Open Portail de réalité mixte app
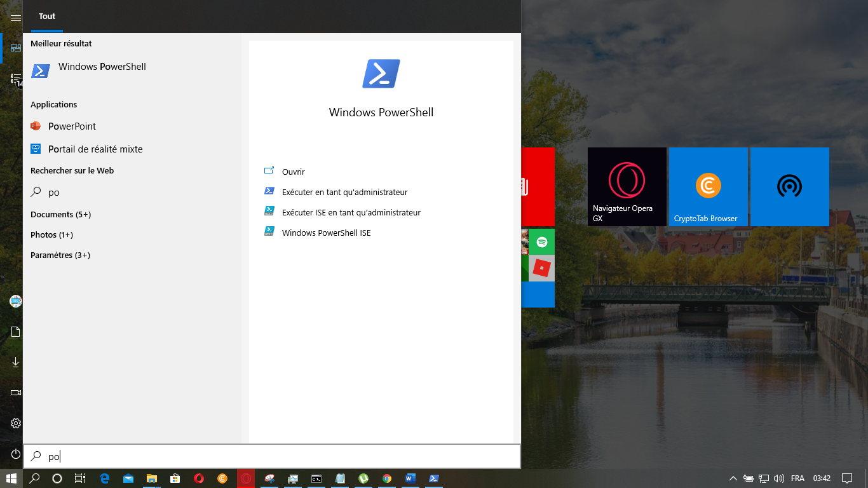Image resolution: width=868 pixels, height=488 pixels. point(132,149)
